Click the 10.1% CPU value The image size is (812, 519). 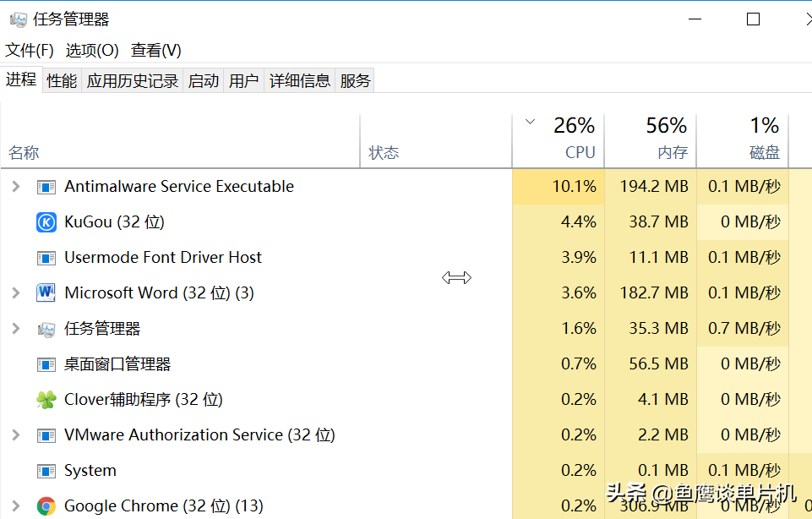point(575,187)
